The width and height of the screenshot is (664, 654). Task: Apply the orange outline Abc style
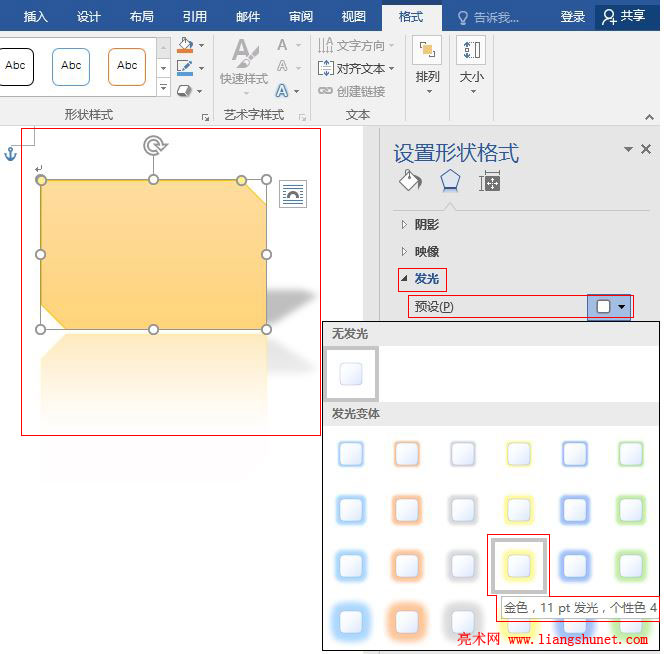127,67
